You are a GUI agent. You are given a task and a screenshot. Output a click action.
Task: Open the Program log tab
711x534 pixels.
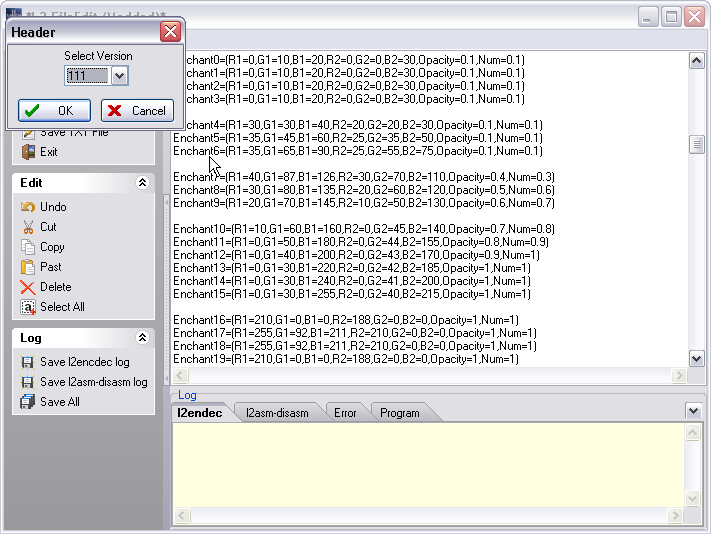tap(399, 413)
